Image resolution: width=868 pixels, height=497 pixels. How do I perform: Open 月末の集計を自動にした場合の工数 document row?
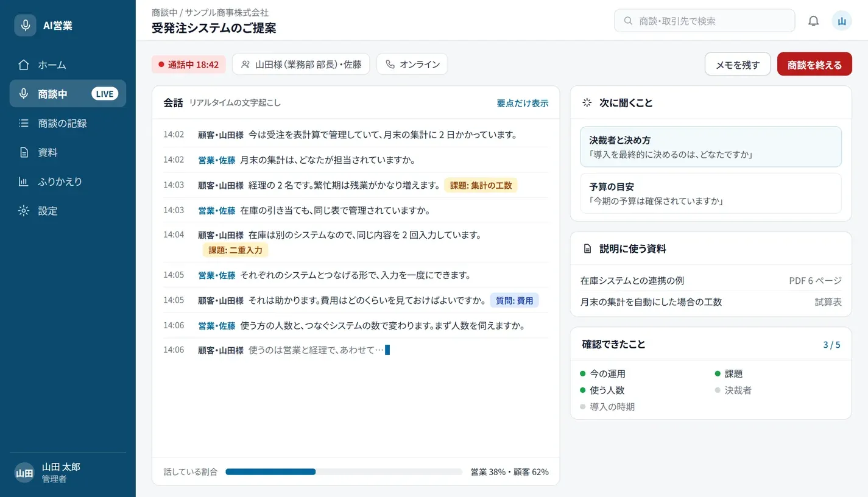tap(711, 301)
